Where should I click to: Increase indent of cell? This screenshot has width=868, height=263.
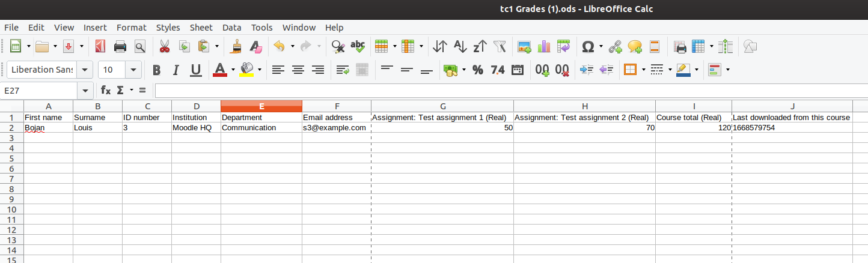[x=587, y=70]
